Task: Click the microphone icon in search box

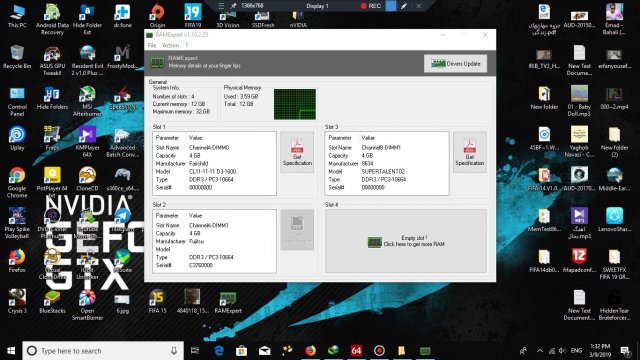Action: coord(174,351)
